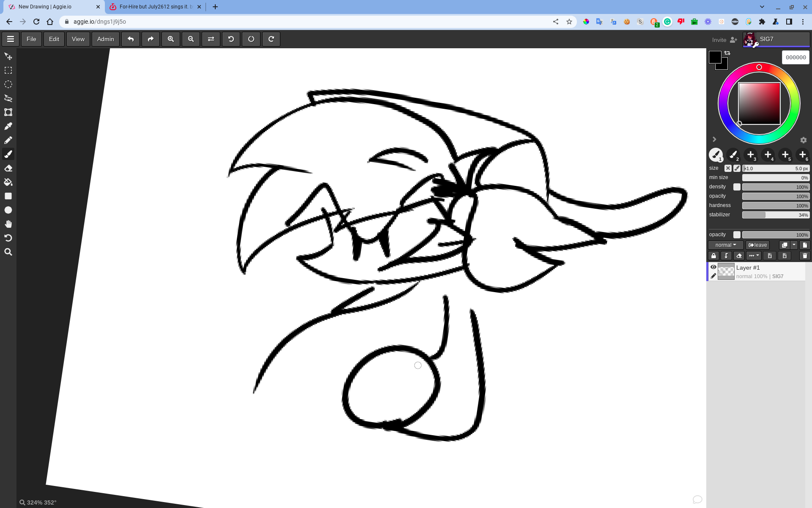The width and height of the screenshot is (812, 508).
Task: Select the Rectangle shape tool
Action: tap(8, 196)
